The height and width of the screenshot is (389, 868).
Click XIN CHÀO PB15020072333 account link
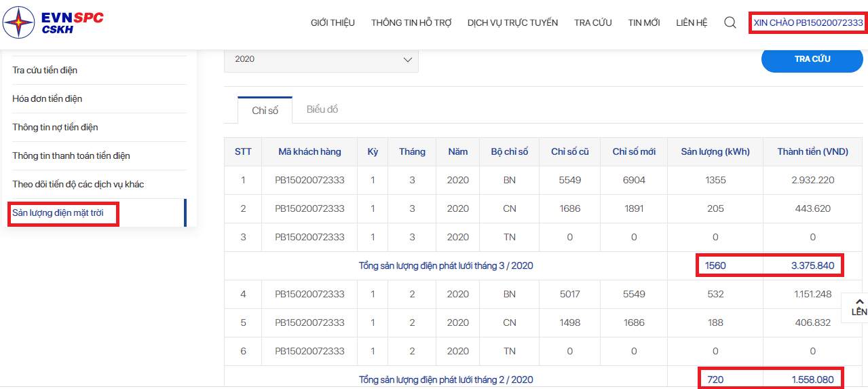(x=808, y=22)
